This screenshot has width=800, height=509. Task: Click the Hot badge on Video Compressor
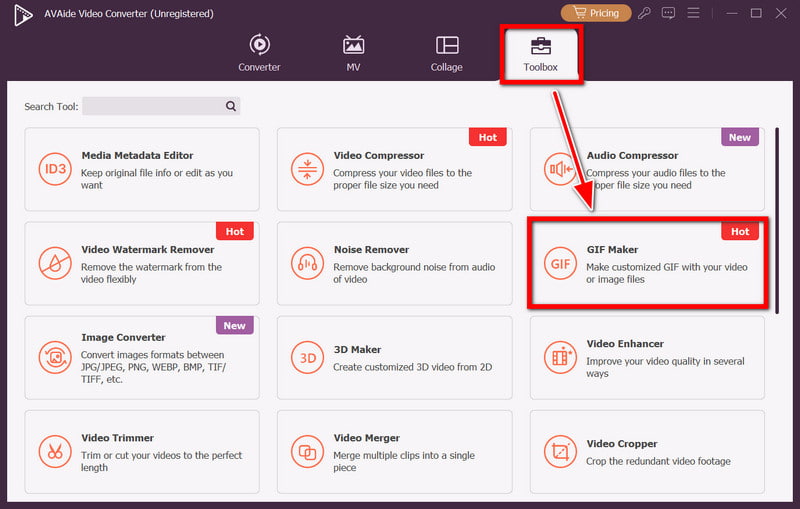(488, 137)
